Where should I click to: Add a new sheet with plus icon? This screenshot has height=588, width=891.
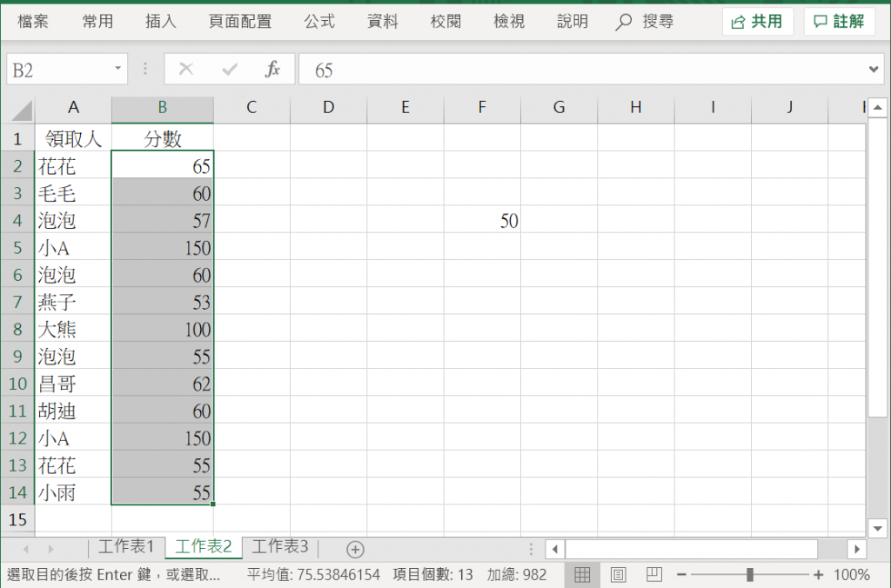click(x=355, y=550)
